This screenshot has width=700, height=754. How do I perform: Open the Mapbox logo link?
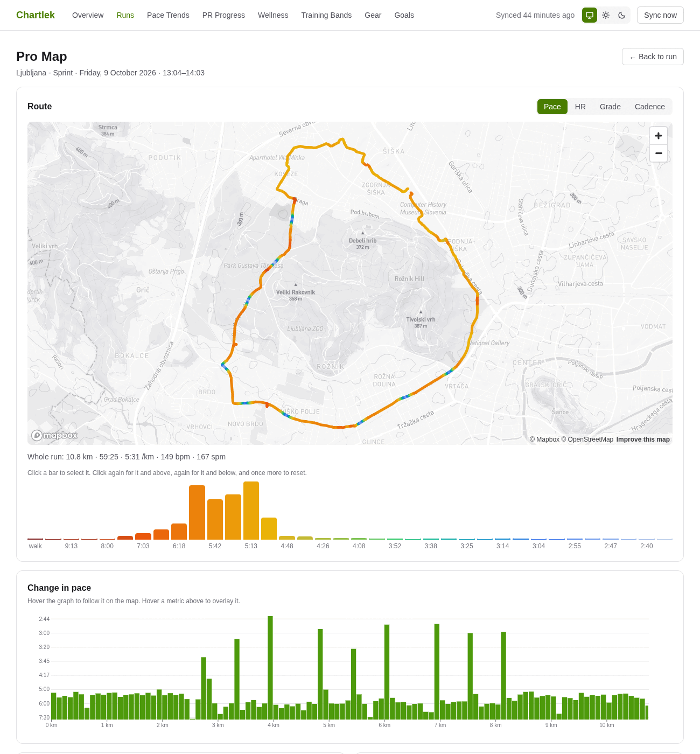pyautogui.click(x=54, y=435)
